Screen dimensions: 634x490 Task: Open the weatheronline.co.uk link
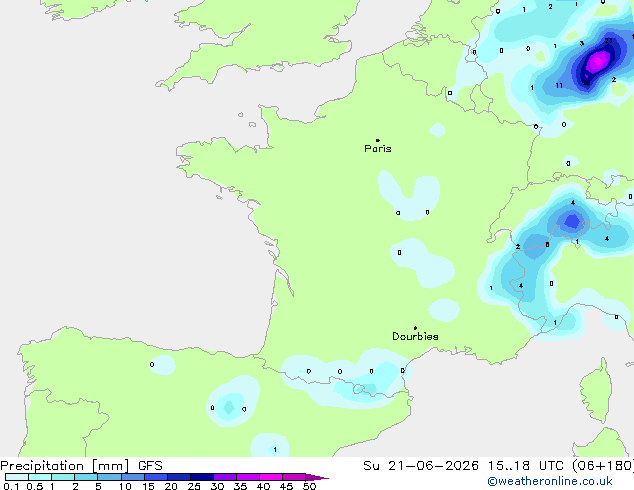pyautogui.click(x=550, y=481)
